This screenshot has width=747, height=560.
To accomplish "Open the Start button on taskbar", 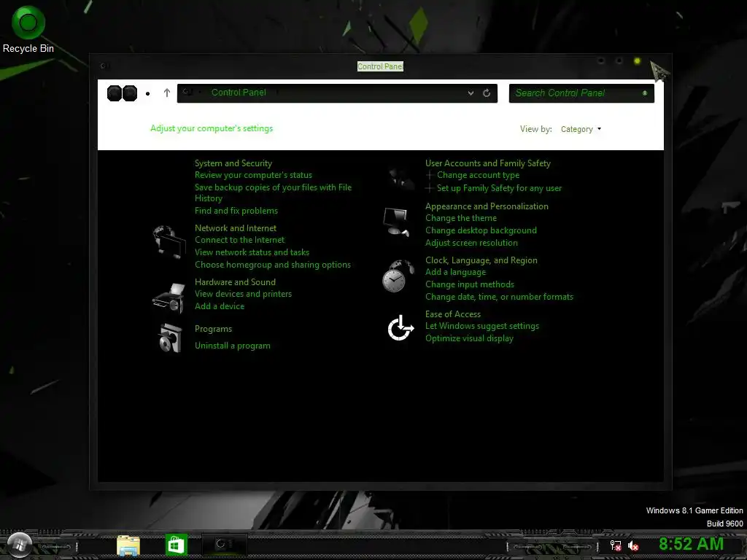I will click(19, 545).
